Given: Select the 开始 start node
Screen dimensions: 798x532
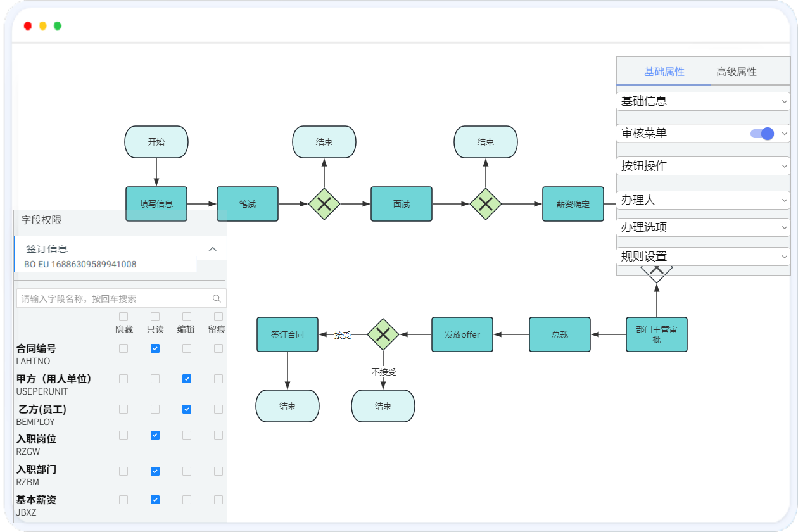Looking at the screenshot, I should click(156, 142).
